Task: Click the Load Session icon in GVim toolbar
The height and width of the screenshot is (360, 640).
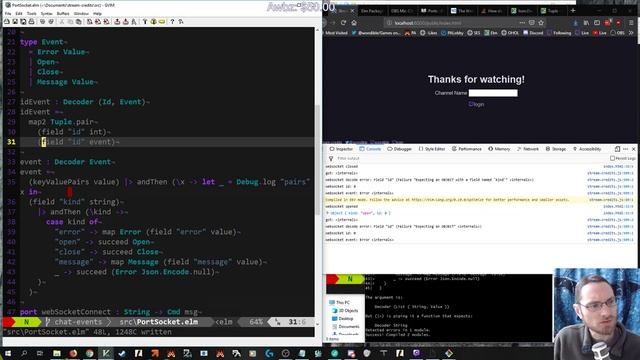Action: [117, 22]
